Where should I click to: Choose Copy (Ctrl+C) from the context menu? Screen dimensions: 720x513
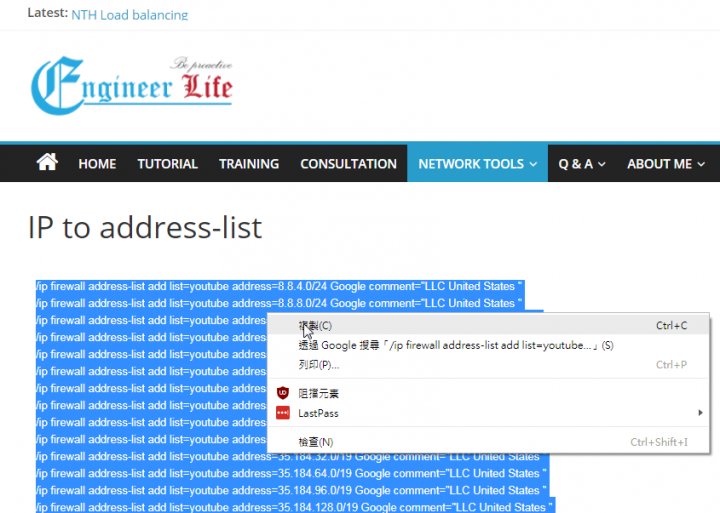(x=488, y=326)
